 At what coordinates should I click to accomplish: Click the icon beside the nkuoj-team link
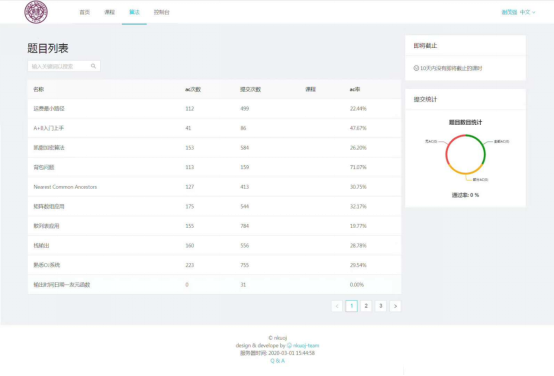coord(289,345)
